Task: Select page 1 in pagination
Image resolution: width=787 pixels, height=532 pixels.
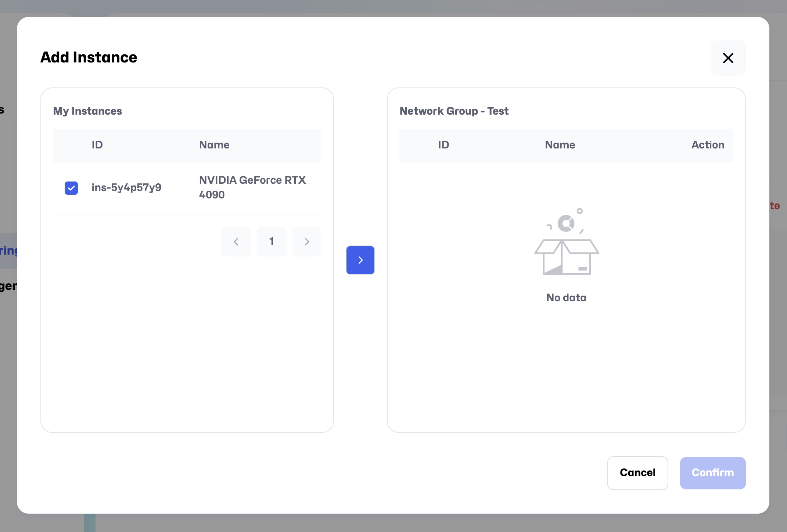Action: [271, 241]
